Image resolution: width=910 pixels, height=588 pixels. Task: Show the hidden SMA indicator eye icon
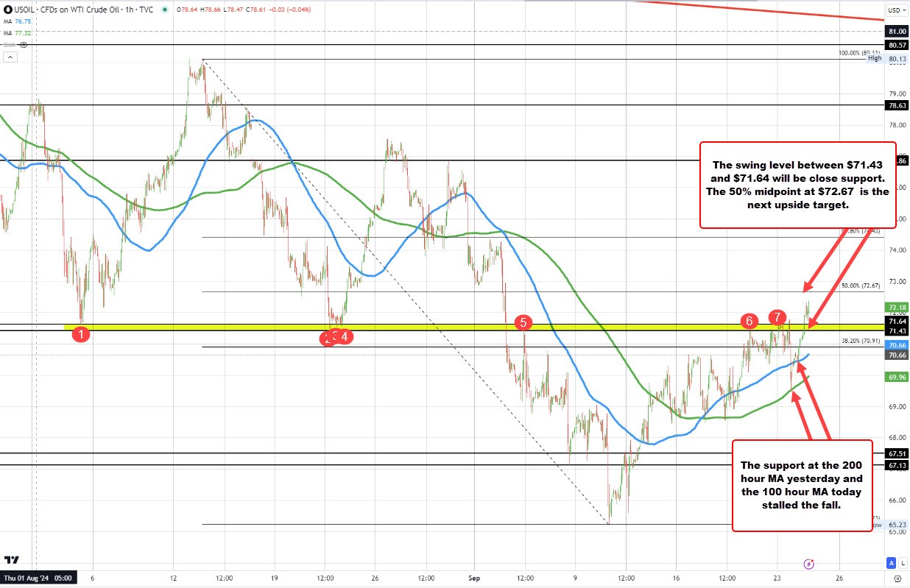click(24, 45)
